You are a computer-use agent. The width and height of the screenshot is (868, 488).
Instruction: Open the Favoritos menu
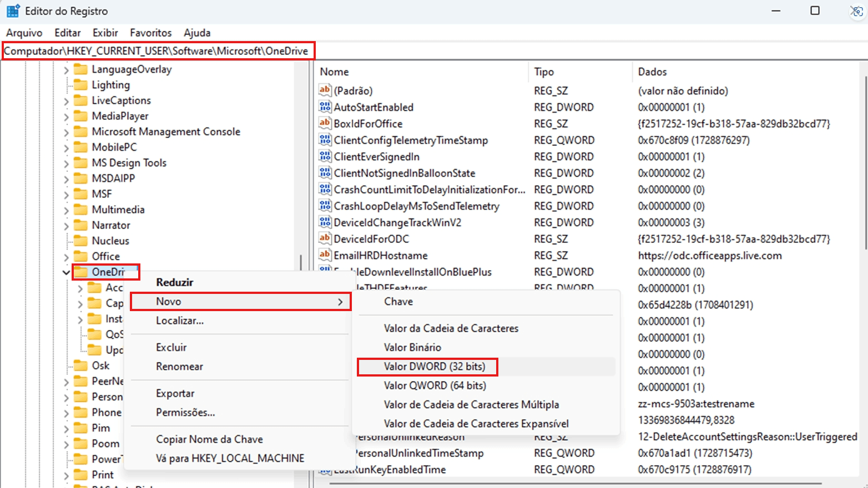[151, 33]
